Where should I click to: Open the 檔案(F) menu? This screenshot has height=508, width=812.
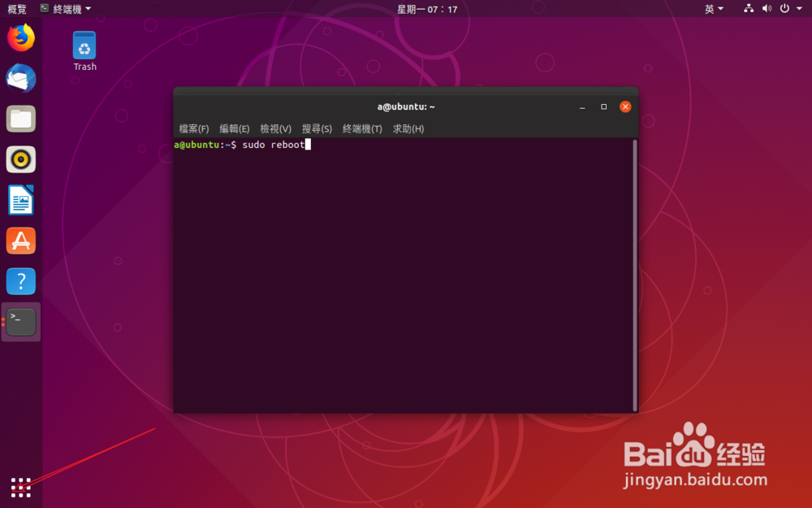click(x=194, y=128)
